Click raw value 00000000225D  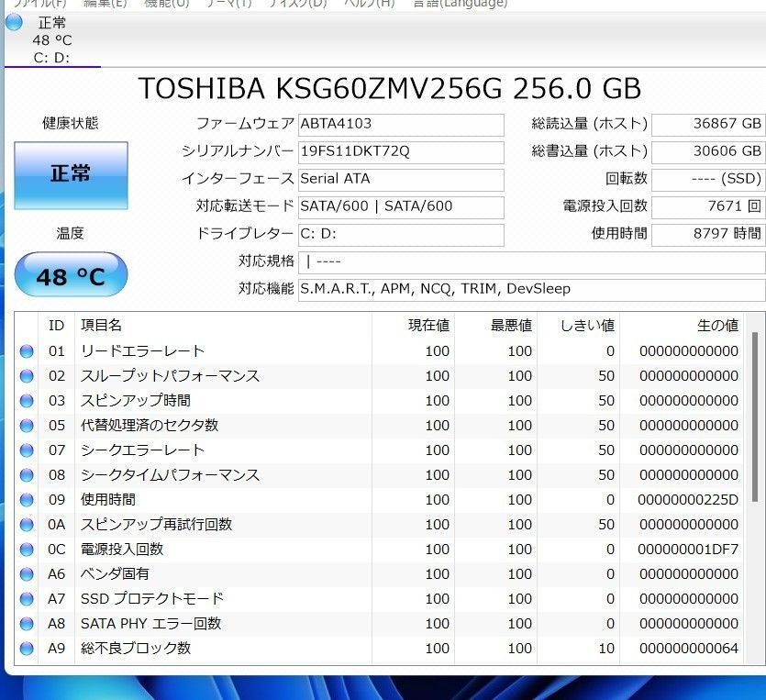688,500
